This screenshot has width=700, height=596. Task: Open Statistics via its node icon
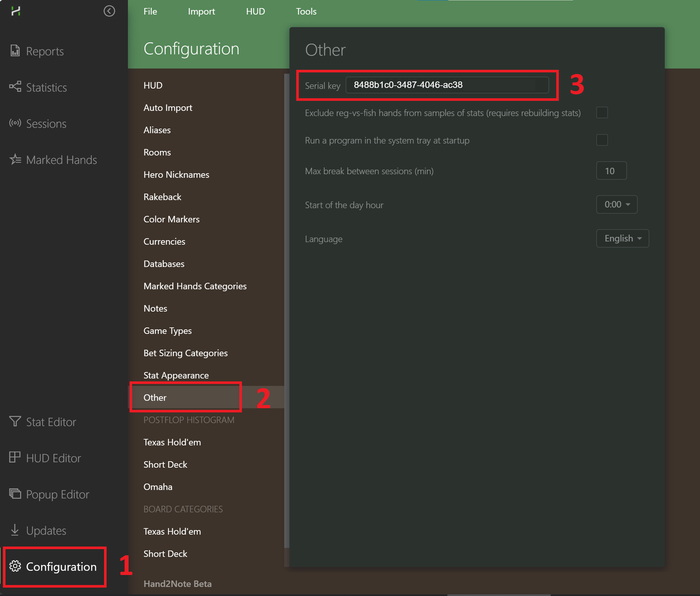pos(15,87)
